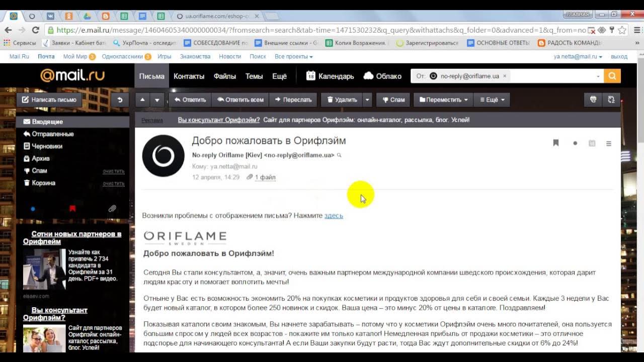Click the key icon in the address bar

click(x=612, y=30)
